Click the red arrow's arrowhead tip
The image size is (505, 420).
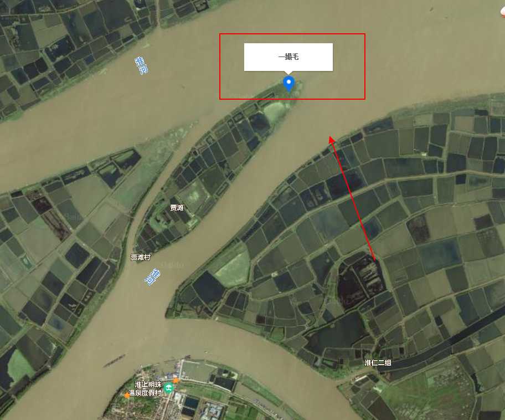point(330,137)
